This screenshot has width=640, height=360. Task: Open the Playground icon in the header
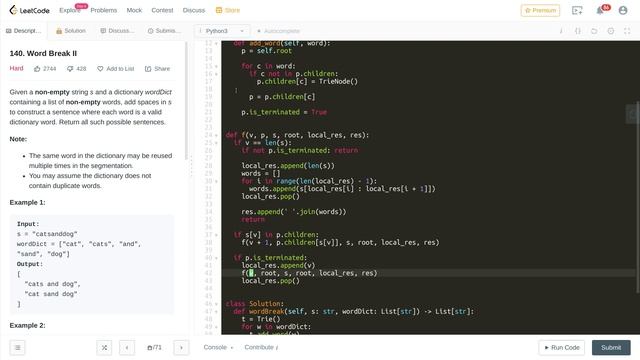coord(577,11)
